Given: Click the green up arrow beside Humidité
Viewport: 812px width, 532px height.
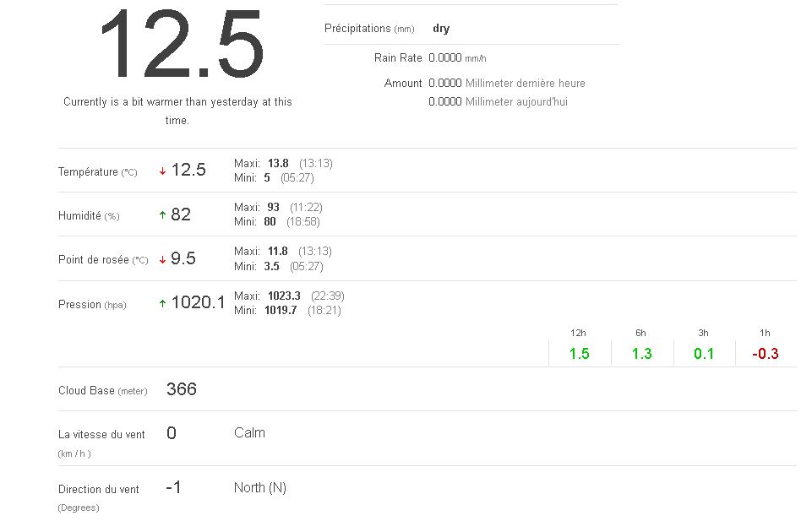Looking at the screenshot, I should (x=162, y=215).
